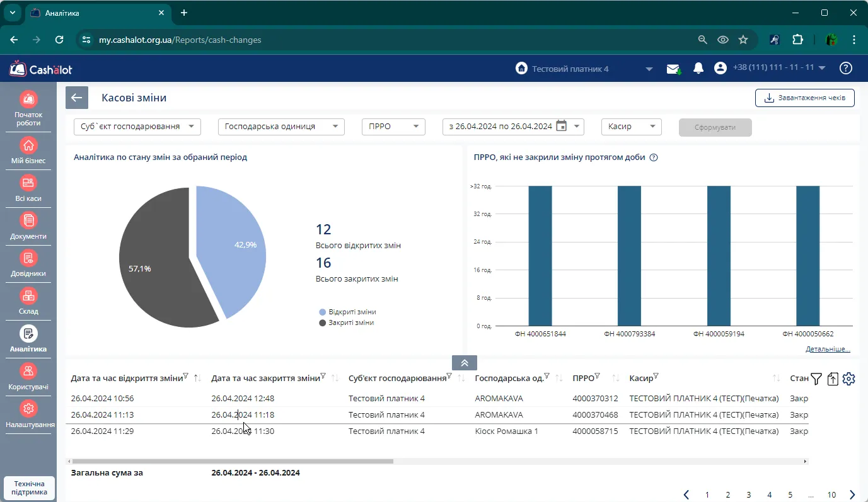
Task: Click the export table icon
Action: [x=833, y=379]
